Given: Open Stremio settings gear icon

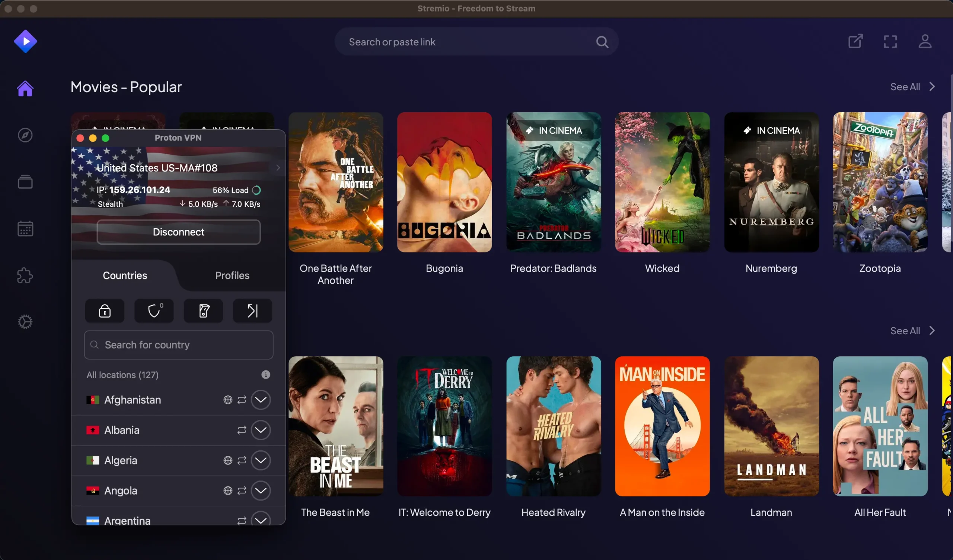Looking at the screenshot, I should coord(25,322).
